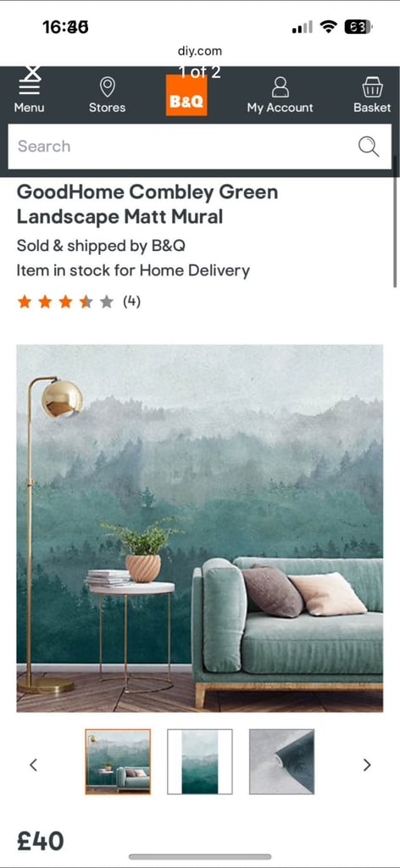The image size is (400, 868).
Task: Open the hamburger Menu icon
Action: 30,87
